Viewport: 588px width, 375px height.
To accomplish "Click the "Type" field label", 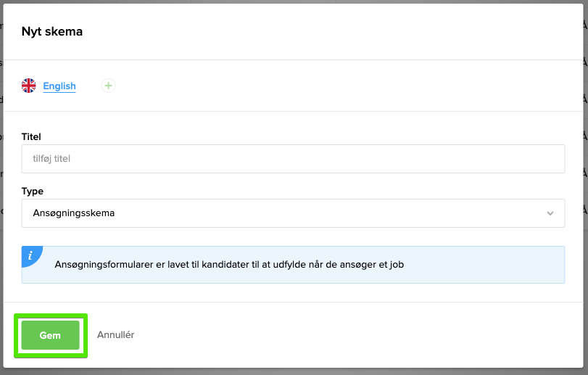I will [33, 191].
